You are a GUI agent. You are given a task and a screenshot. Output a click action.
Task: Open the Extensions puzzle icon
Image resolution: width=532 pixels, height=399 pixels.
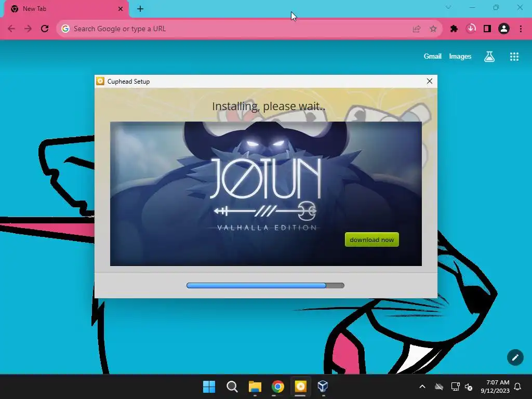coord(454,29)
